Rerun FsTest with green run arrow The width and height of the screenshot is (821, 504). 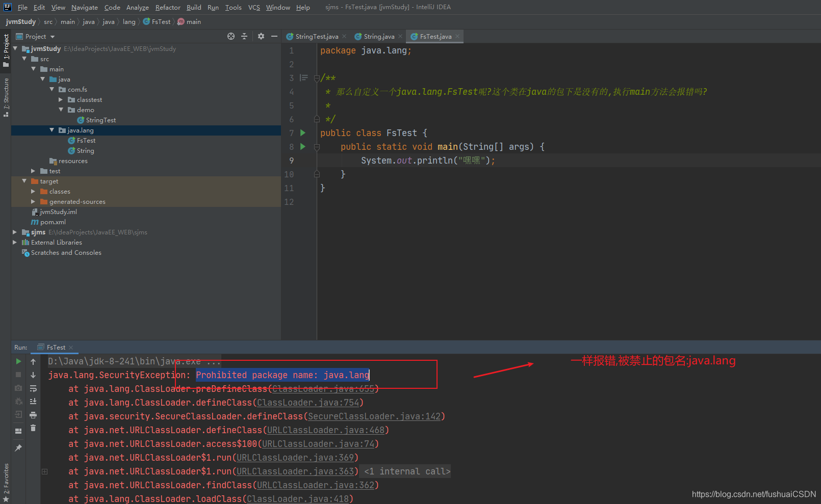pos(18,361)
